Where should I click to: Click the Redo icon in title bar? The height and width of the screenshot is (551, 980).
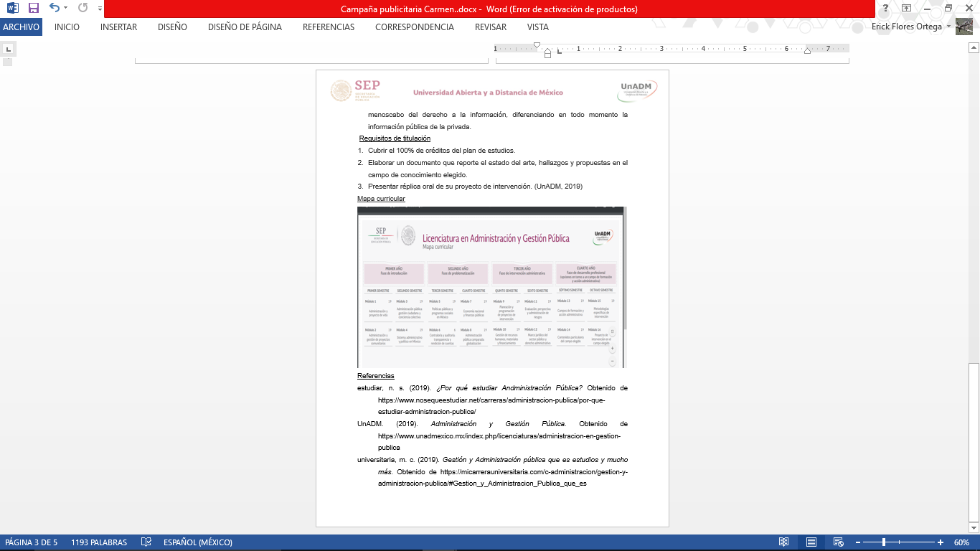point(83,9)
